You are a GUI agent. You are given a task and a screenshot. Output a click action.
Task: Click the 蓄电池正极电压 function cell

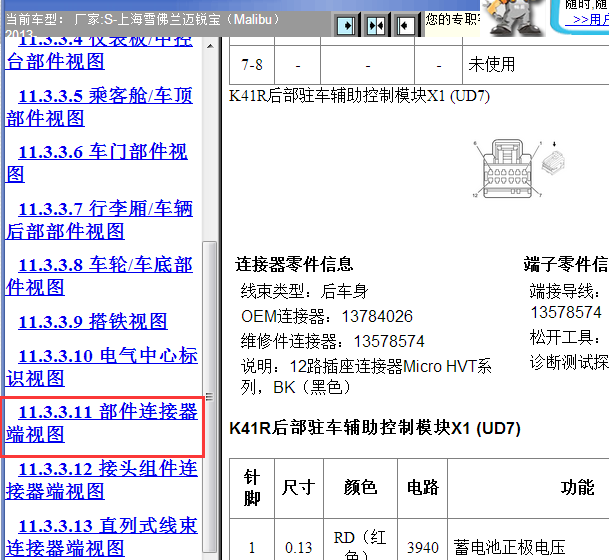pos(509,548)
